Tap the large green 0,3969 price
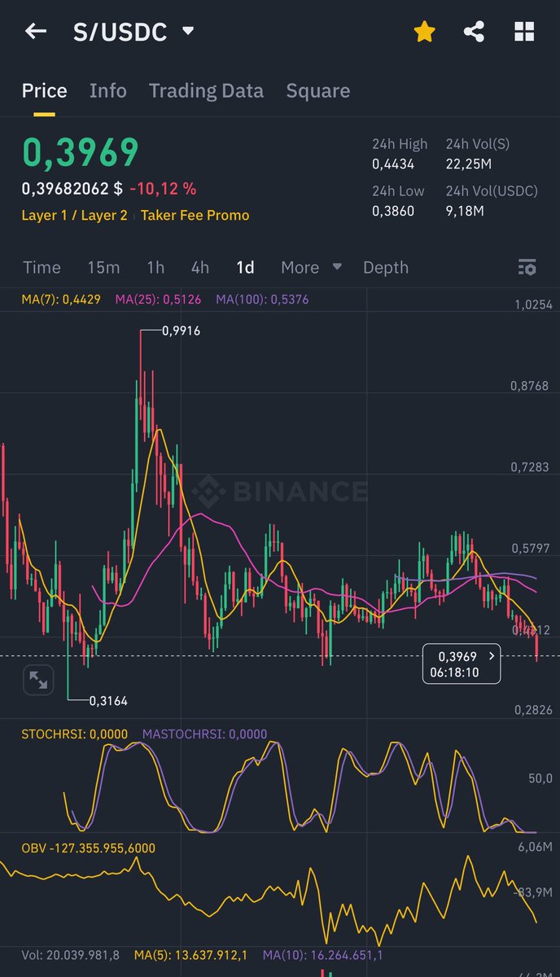The height and width of the screenshot is (977, 560). pos(80,152)
